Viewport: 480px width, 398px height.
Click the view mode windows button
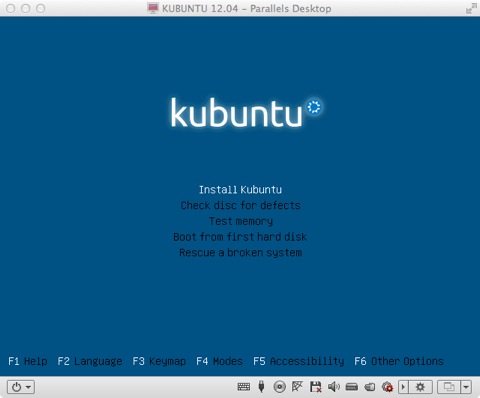pyautogui.click(x=449, y=387)
